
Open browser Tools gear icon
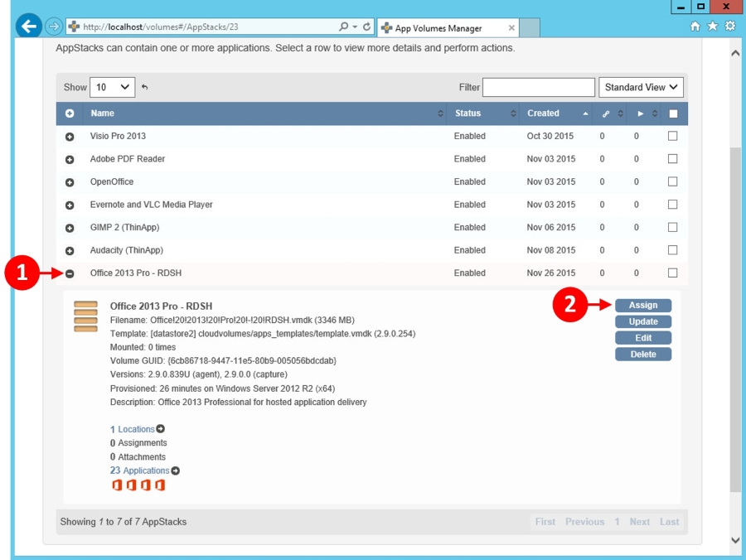(730, 27)
